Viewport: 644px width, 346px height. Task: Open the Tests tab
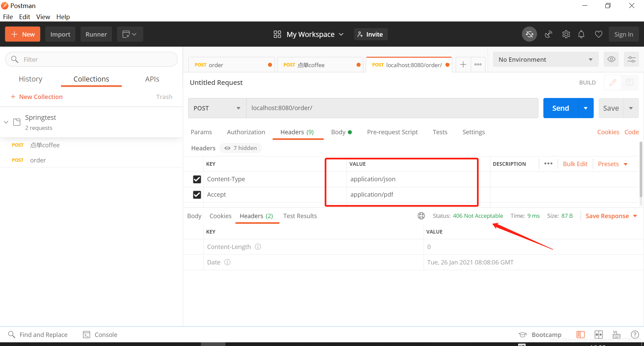click(440, 132)
